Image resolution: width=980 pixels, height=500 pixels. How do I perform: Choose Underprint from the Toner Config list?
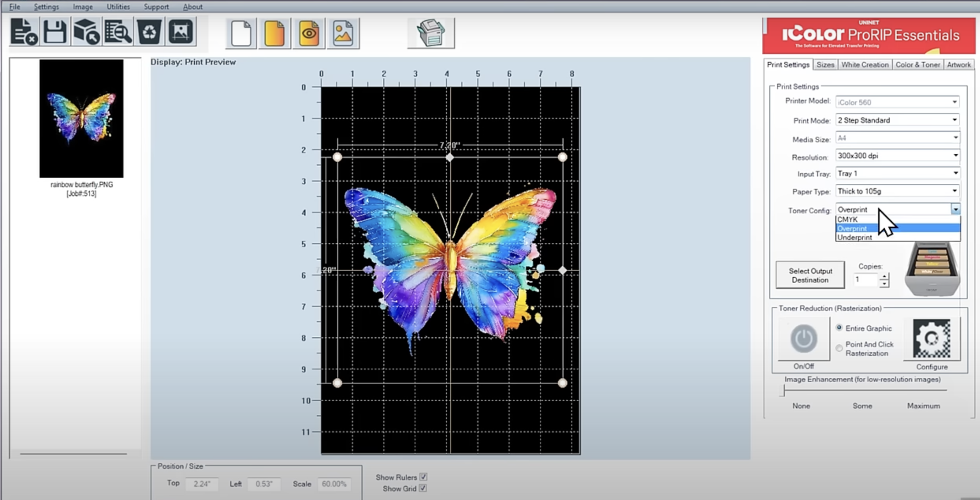(x=855, y=238)
